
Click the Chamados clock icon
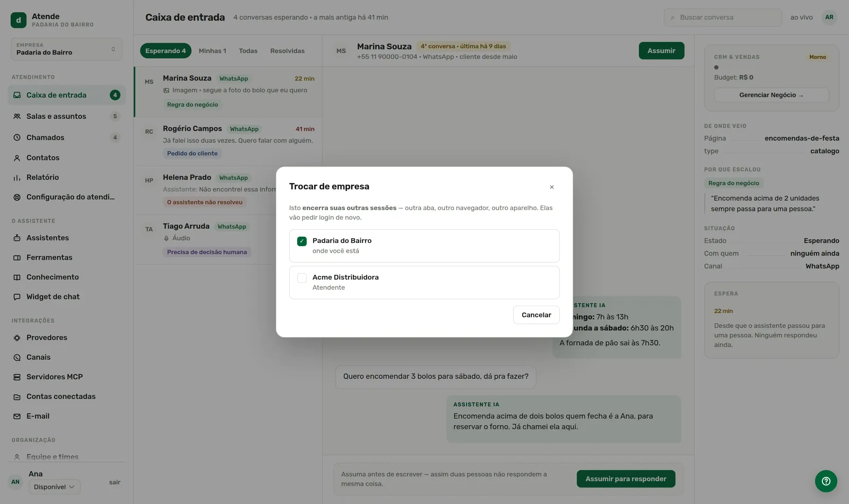[17, 137]
